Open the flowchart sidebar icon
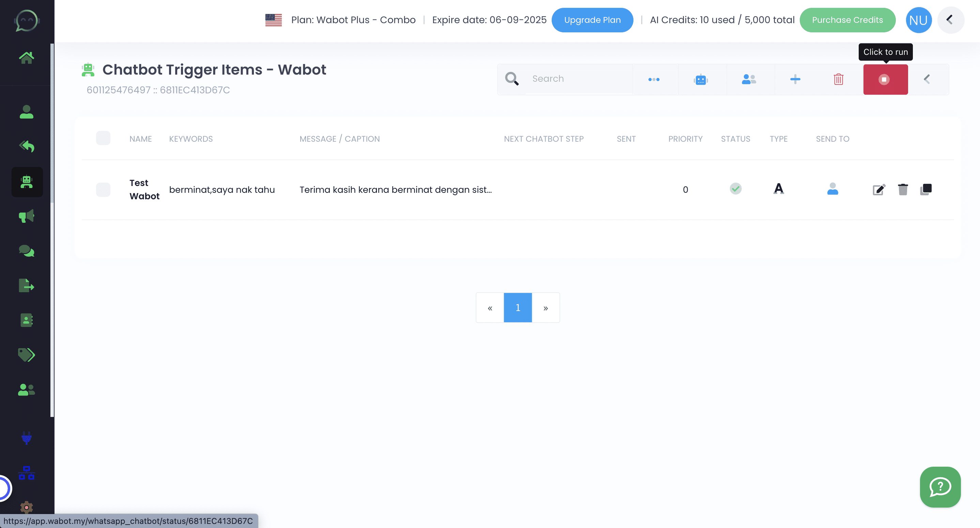980x528 pixels. coord(26,473)
